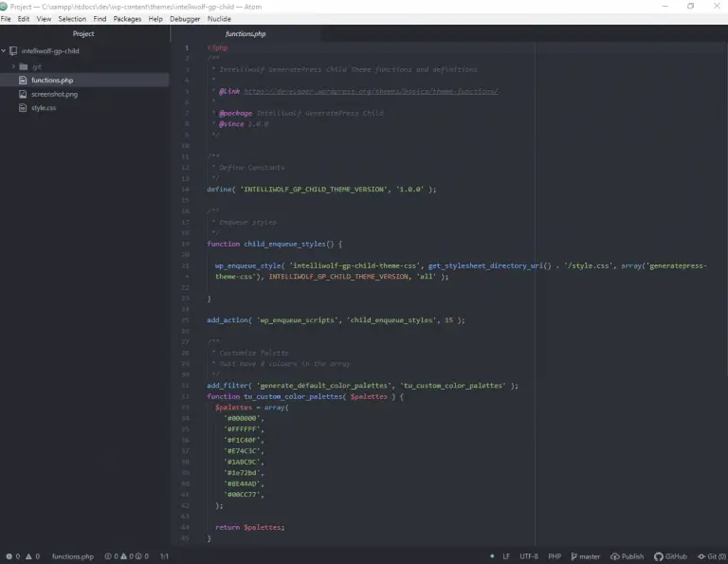Open the Packages menu
728x564 pixels.
127,19
